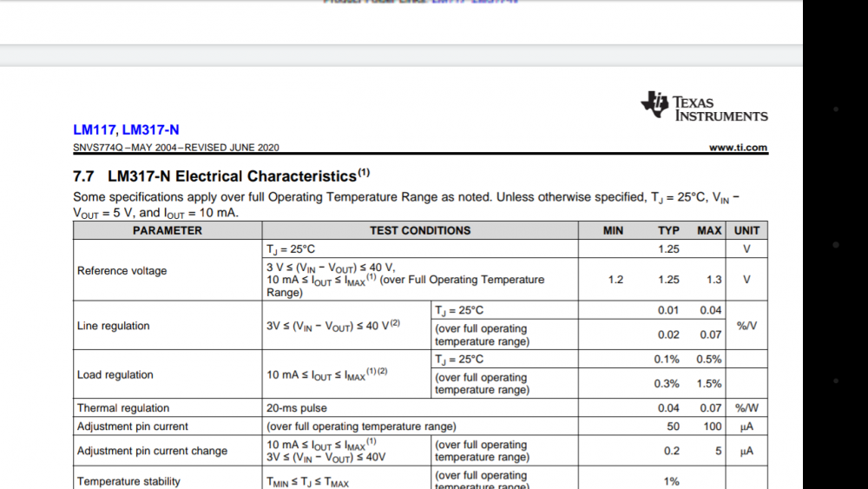This screenshot has width=868, height=489.
Task: Select the 'Thermal regulation' parameter cell
Action: pos(168,407)
